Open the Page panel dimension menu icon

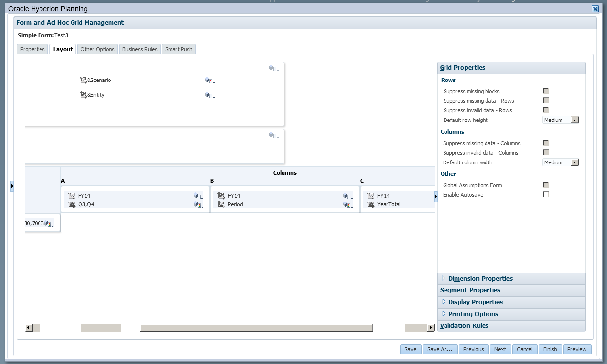[x=274, y=135]
